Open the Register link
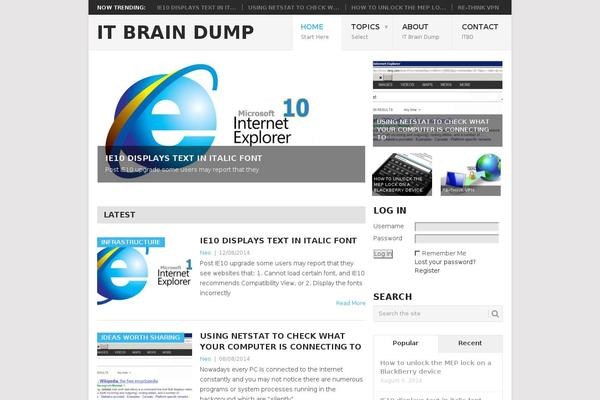600x400 pixels. (x=427, y=271)
